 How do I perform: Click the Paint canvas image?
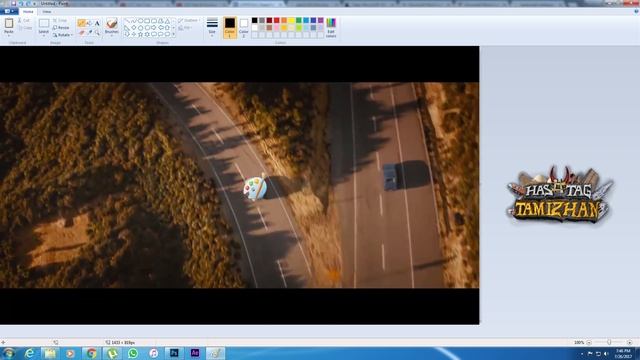(x=240, y=185)
